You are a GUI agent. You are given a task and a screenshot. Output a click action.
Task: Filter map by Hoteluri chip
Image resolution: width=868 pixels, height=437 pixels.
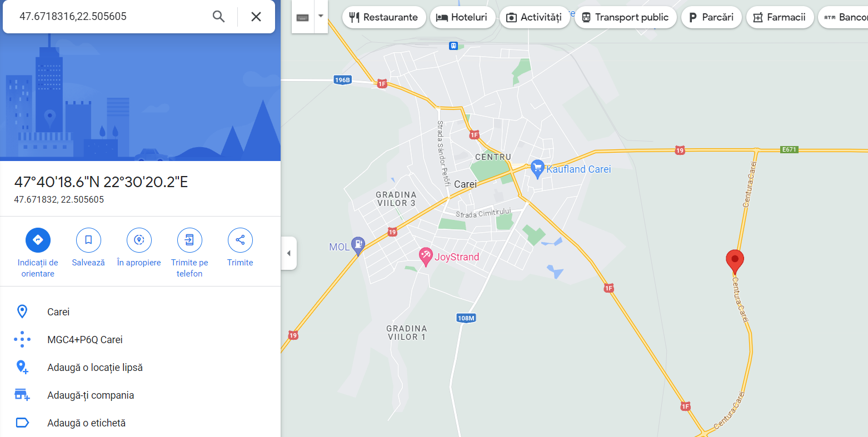462,17
